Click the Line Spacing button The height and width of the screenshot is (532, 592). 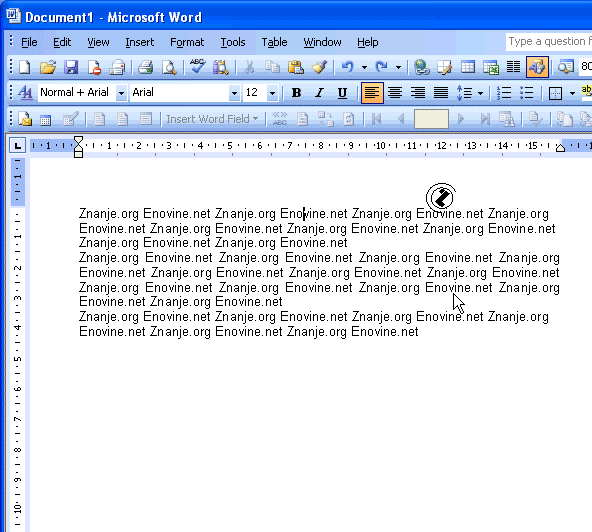click(x=464, y=93)
